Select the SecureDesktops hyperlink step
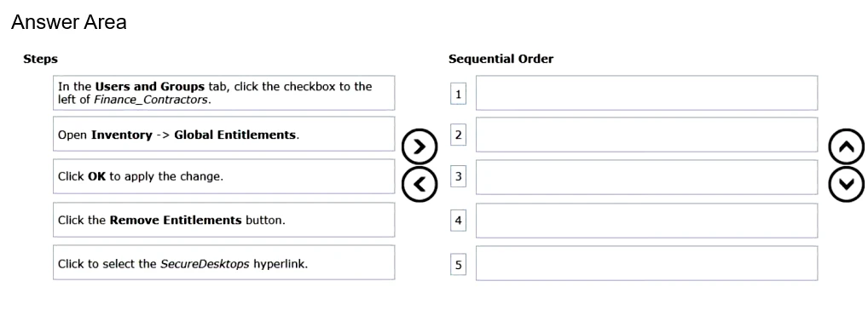 pos(223,262)
